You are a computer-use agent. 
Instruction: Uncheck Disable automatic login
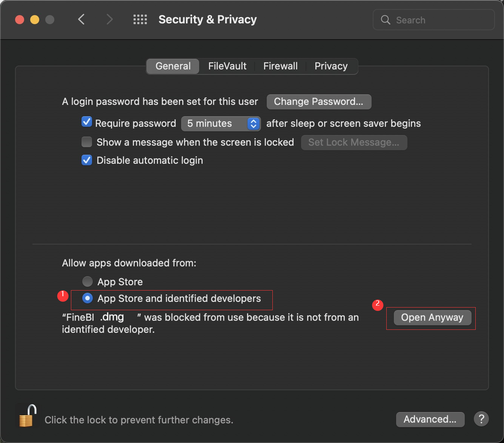pos(87,160)
